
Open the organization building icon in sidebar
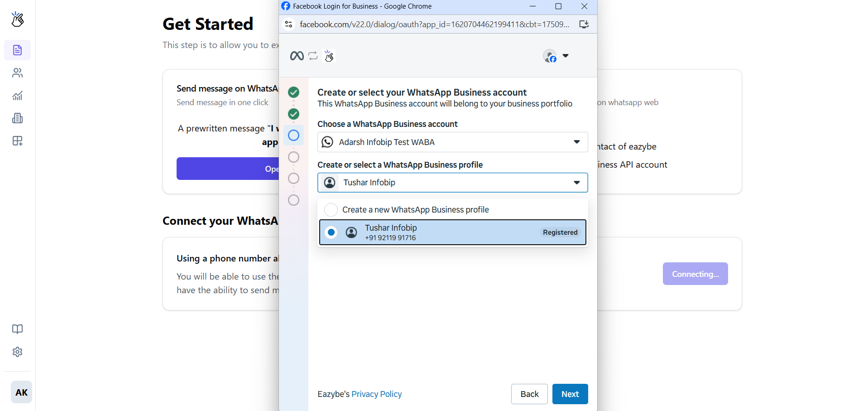17,118
